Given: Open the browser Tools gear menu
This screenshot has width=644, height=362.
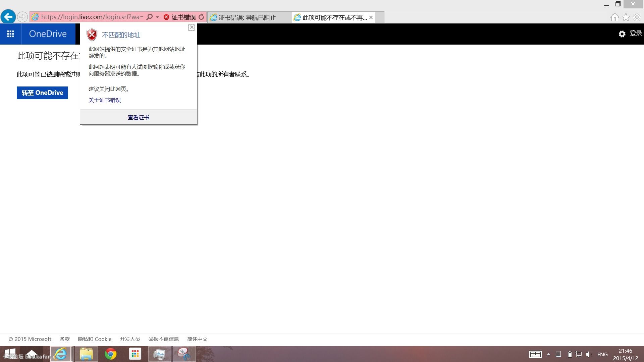Looking at the screenshot, I should [x=637, y=17].
